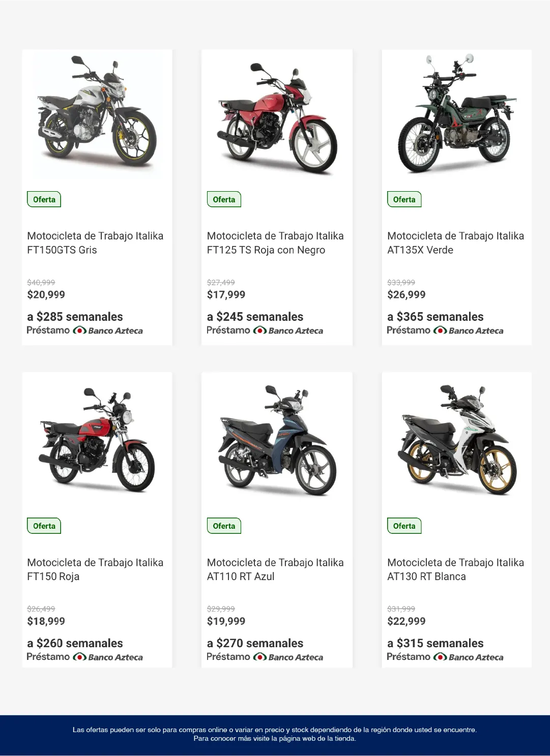The image size is (550, 756).
Task: Click the Banco Azteca logo under FT150GTS Gris
Action: (108, 330)
